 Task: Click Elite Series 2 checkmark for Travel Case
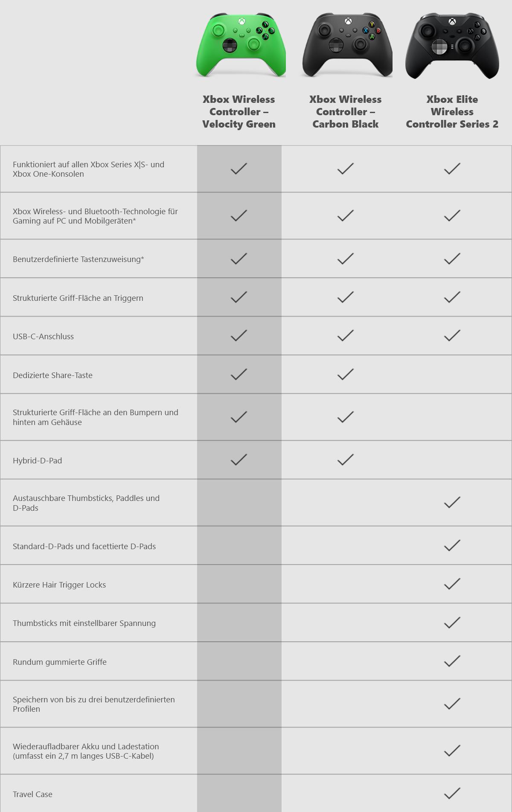452,794
